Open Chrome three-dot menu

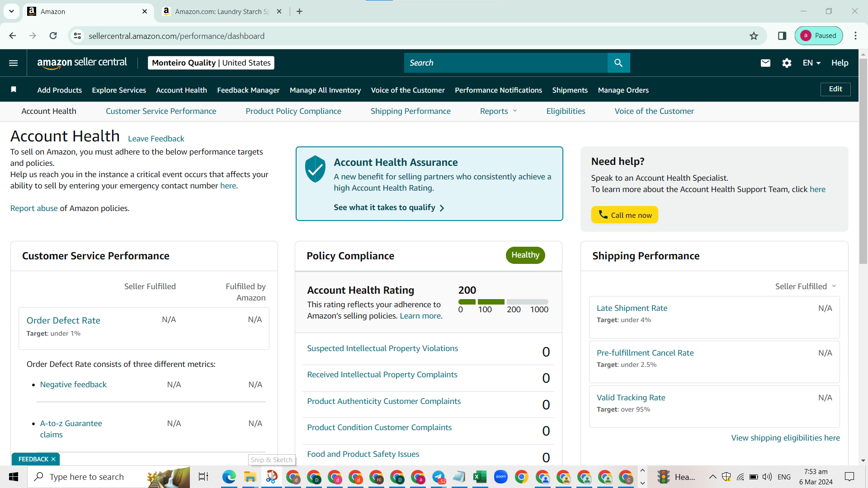pyautogui.click(x=855, y=36)
